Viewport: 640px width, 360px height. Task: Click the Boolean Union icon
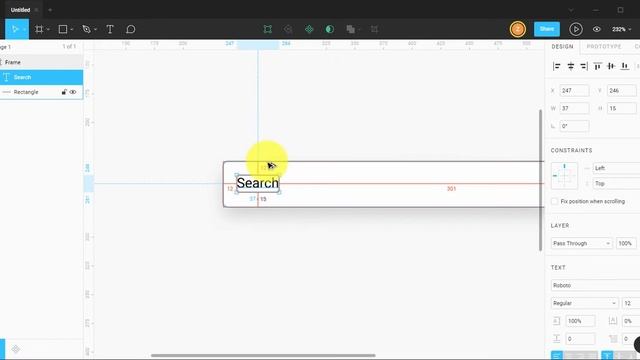(350, 29)
